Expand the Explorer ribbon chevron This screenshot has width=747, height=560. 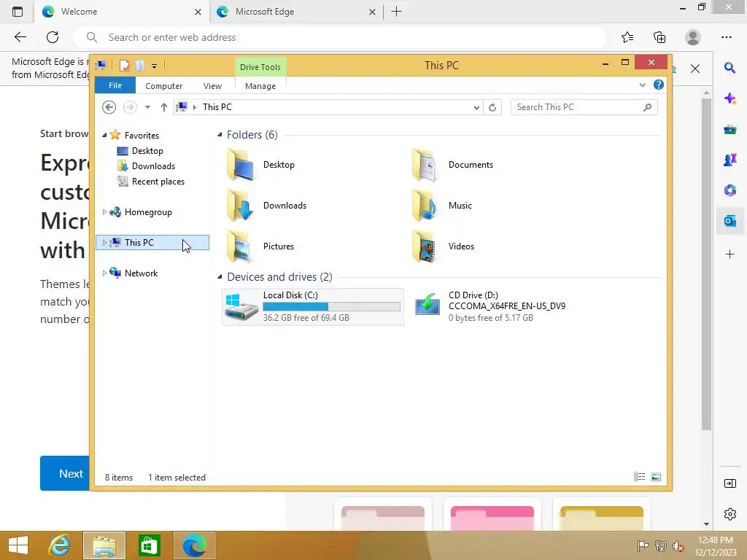[642, 85]
